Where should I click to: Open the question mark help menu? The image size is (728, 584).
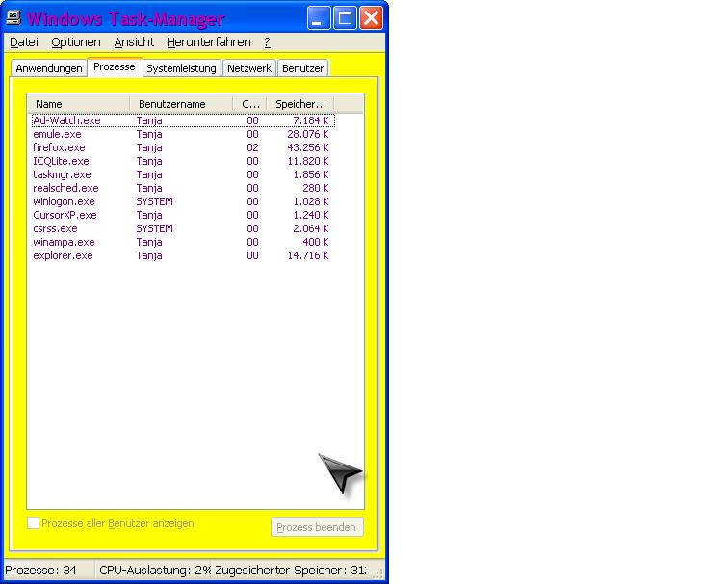click(267, 42)
